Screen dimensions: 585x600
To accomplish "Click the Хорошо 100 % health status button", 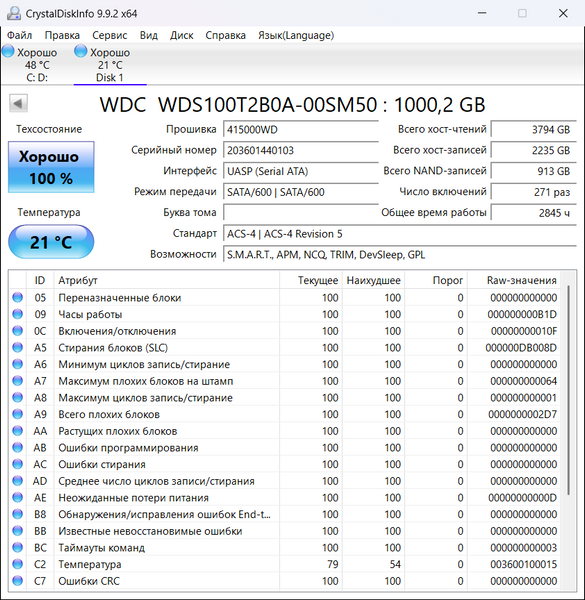I will pyautogui.click(x=51, y=167).
